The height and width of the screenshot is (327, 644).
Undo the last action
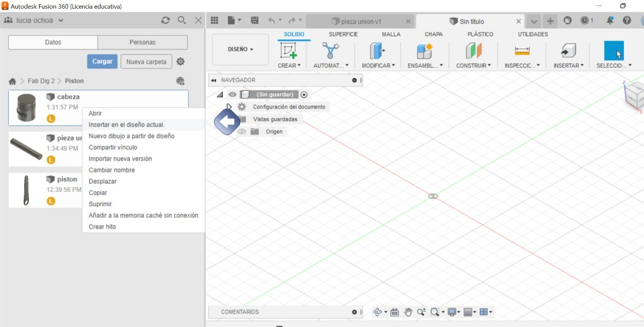pos(272,21)
